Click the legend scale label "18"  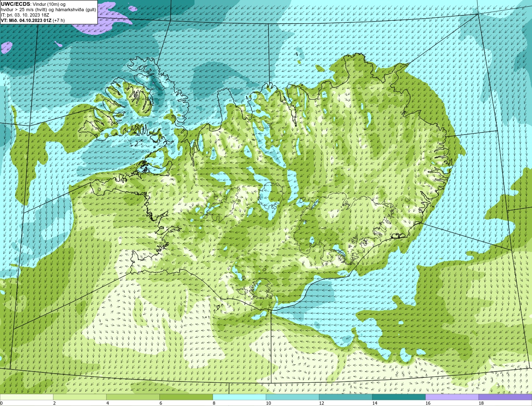click(x=481, y=403)
